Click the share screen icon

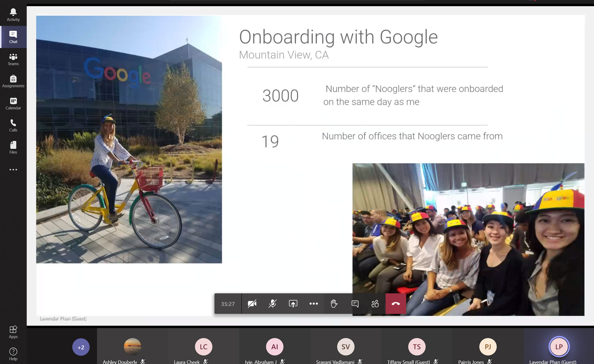pos(293,303)
